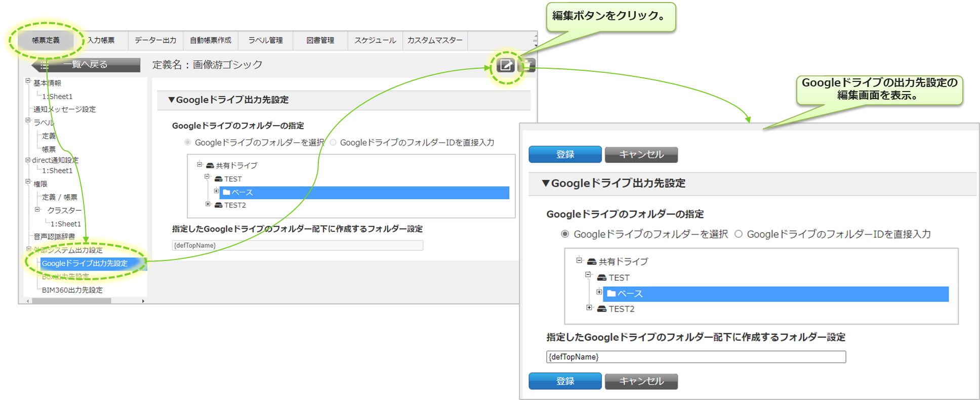
Task: Click the list icon on 一覧へ戻る button
Action: point(45,65)
